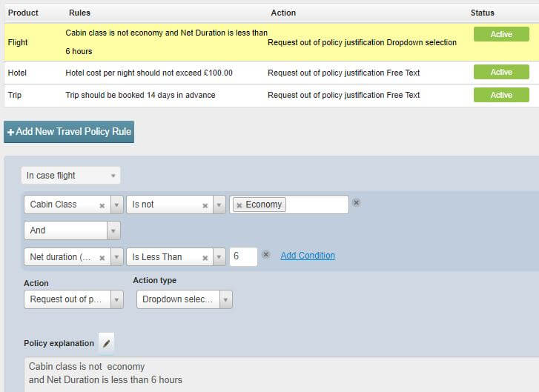Remove the Net duration condition row
Image resolution: width=539 pixels, height=392 pixels.
(x=266, y=255)
